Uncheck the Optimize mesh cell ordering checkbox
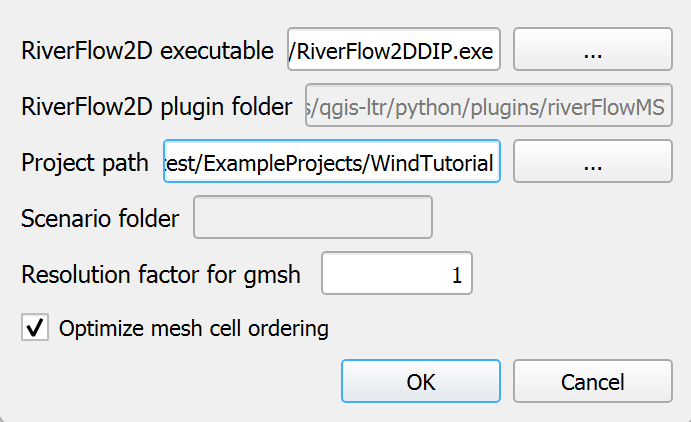This screenshot has width=691, height=422. point(35,327)
